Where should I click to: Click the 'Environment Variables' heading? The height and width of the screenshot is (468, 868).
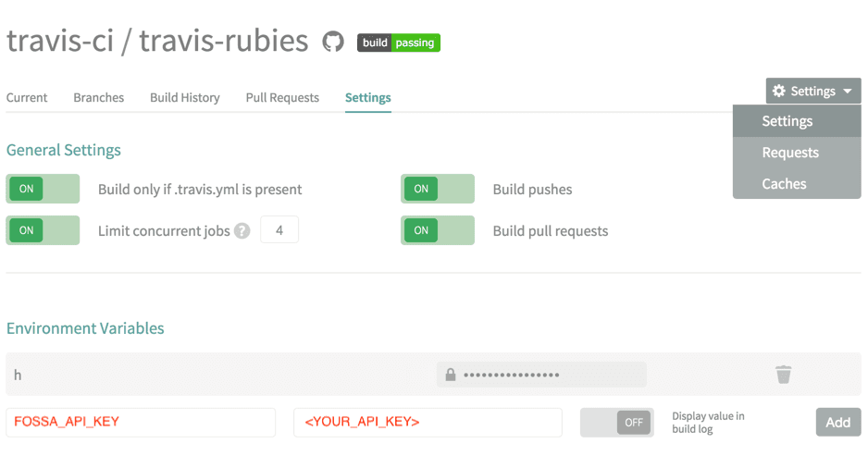(85, 328)
